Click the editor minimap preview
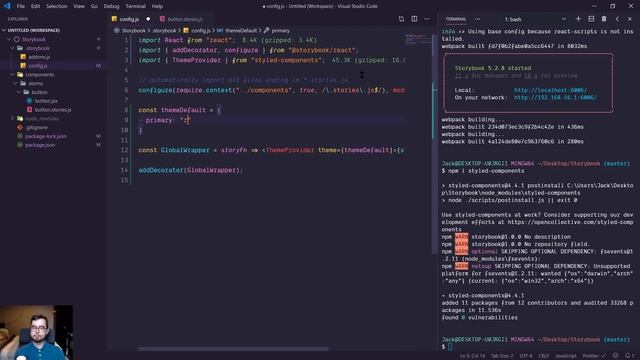This screenshot has height=360, width=640. 417,40
